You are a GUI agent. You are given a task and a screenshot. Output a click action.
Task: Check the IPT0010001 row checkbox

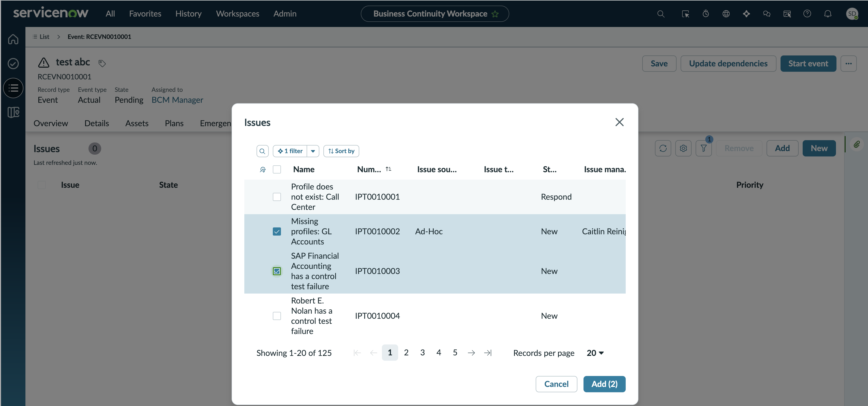[x=277, y=197]
